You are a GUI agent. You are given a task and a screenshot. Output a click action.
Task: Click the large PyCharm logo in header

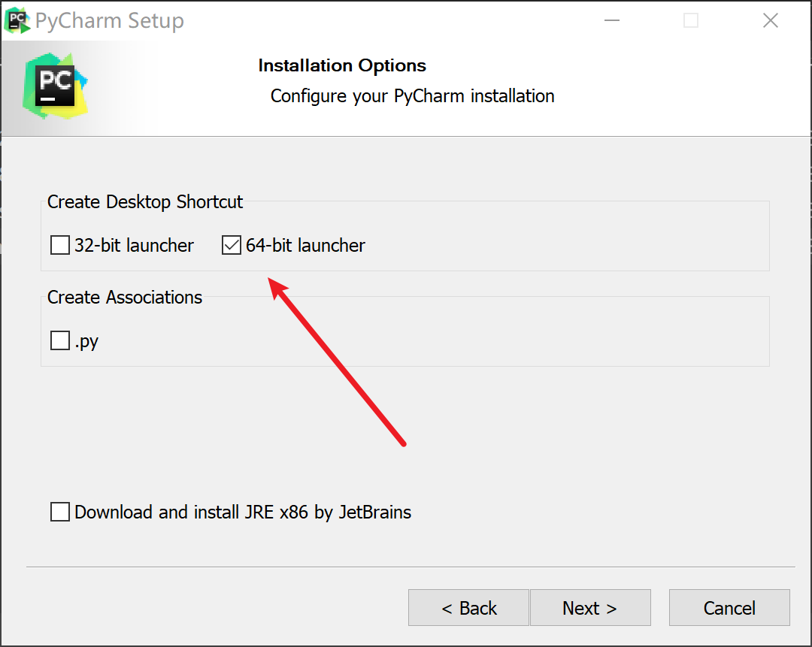(x=56, y=86)
